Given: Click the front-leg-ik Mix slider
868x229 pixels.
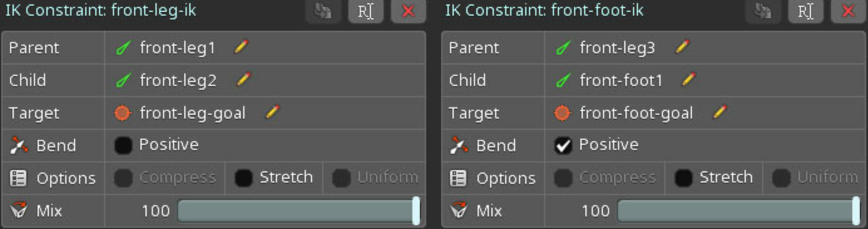Looking at the screenshot, I should (x=299, y=211).
